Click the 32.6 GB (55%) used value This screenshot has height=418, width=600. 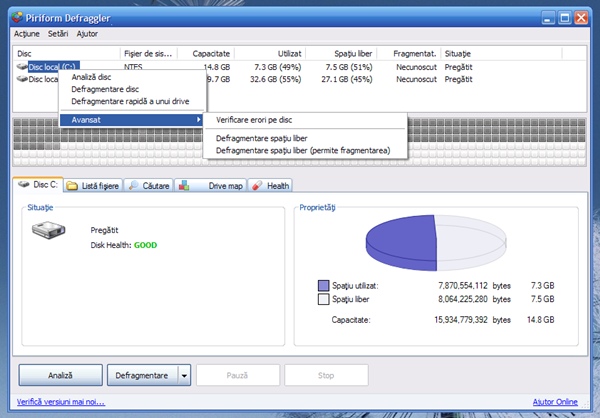pyautogui.click(x=276, y=79)
